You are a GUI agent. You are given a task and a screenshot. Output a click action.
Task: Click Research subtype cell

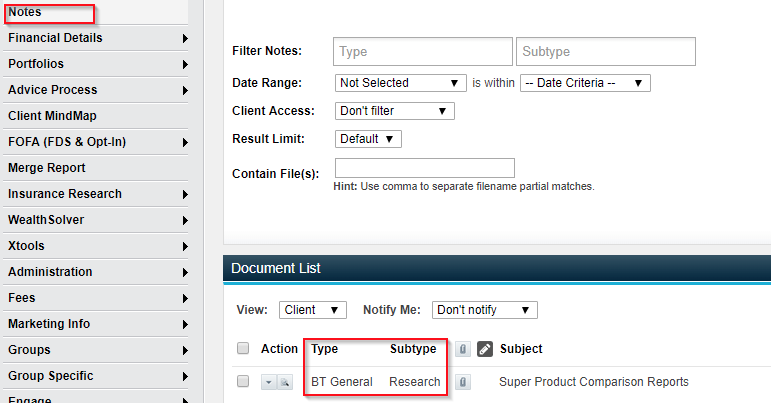(415, 382)
